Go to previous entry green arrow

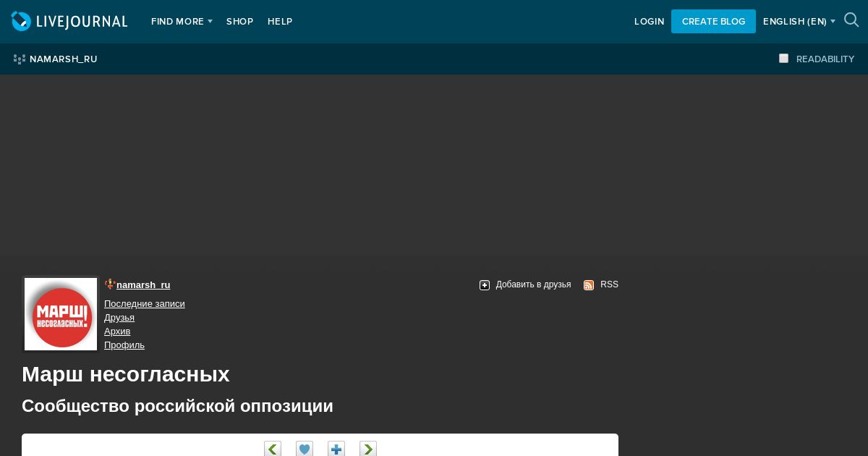point(273,449)
